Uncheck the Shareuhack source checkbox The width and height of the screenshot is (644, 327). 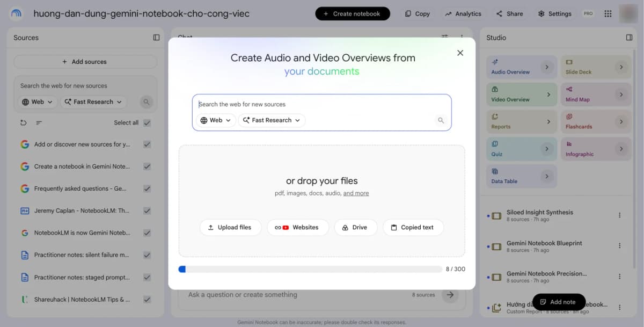click(x=147, y=300)
